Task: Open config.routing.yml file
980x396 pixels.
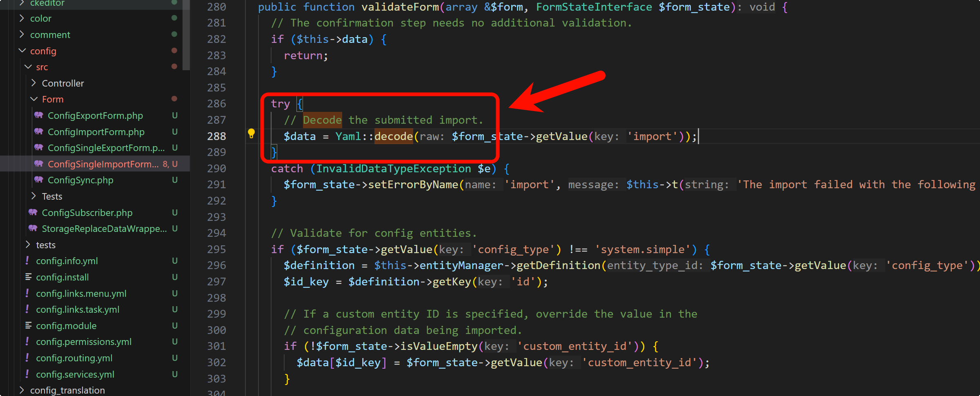Action: [74, 358]
